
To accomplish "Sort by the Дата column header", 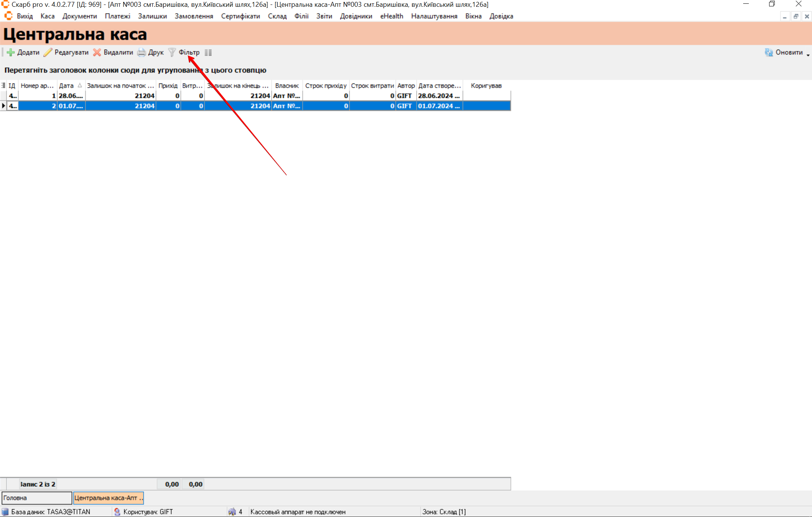I will click(67, 86).
